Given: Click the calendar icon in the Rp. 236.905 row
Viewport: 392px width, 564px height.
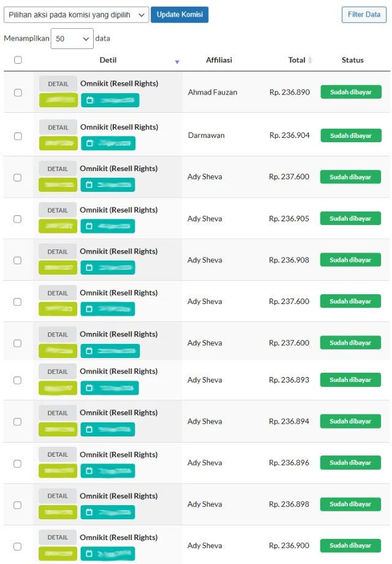Looking at the screenshot, I should tap(89, 226).
